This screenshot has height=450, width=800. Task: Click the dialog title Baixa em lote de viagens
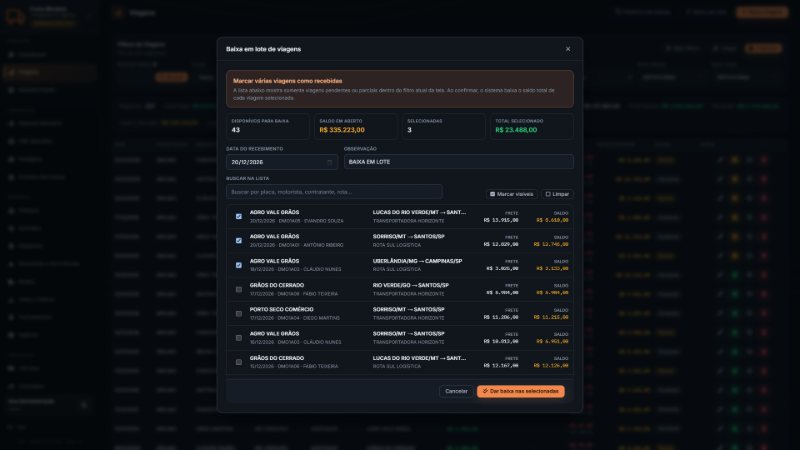pyautogui.click(x=263, y=49)
